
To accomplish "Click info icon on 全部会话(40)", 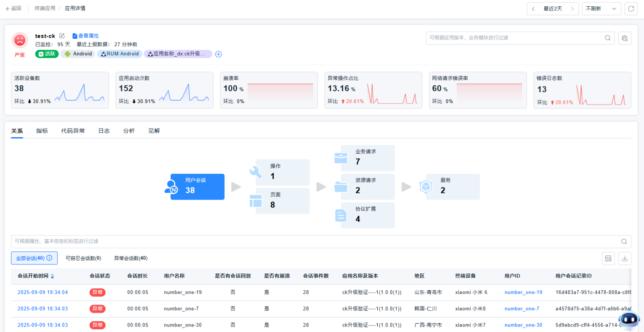I will click(49, 258).
